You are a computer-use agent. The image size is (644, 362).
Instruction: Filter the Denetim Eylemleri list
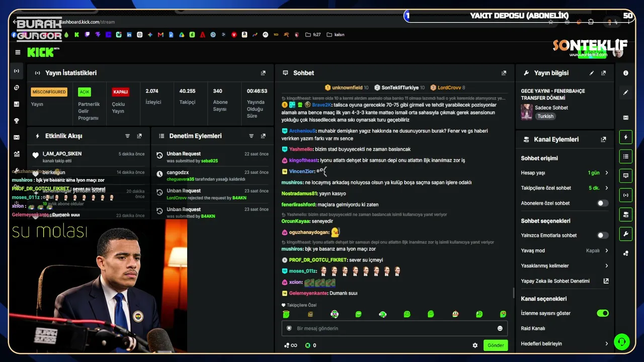pyautogui.click(x=251, y=136)
